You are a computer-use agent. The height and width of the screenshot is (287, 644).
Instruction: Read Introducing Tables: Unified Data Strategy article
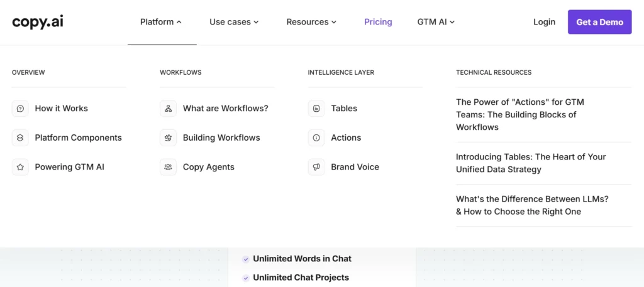(x=531, y=163)
